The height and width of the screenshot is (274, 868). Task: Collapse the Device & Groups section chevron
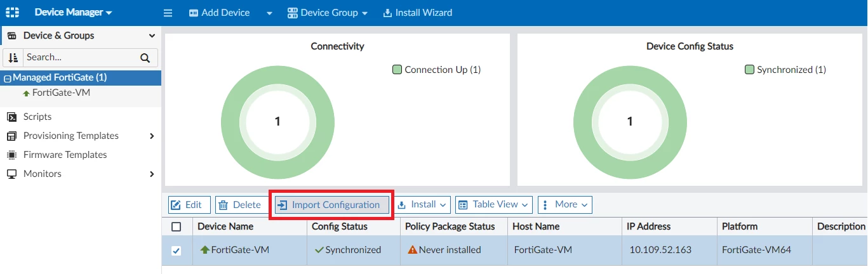point(152,36)
